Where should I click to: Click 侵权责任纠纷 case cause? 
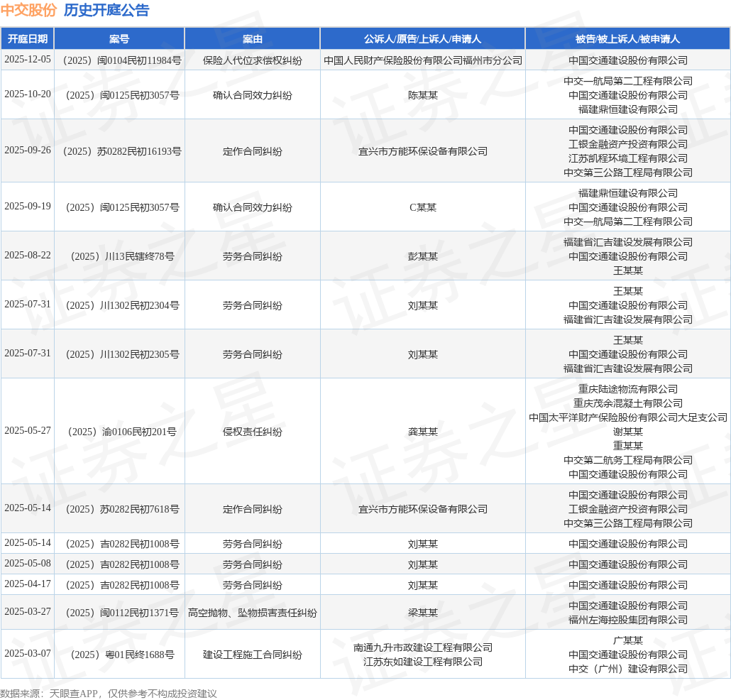[252, 432]
